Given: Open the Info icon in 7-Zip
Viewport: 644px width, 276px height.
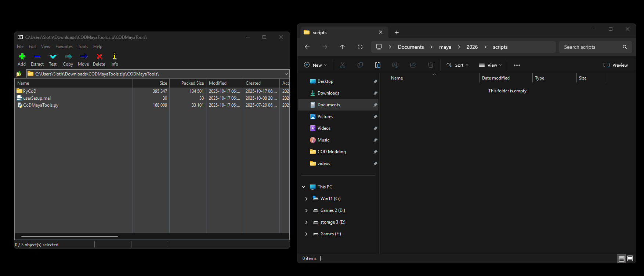Looking at the screenshot, I should tap(114, 57).
